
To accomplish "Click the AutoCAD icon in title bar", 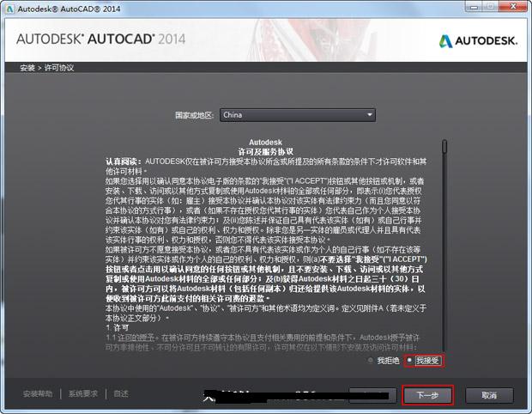I will coord(9,9).
